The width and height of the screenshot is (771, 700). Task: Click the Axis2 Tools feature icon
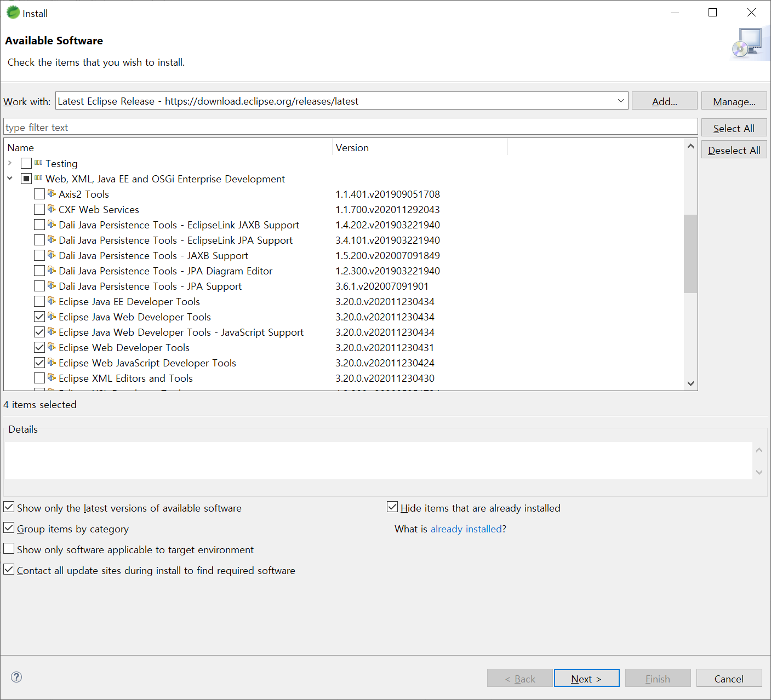point(52,194)
